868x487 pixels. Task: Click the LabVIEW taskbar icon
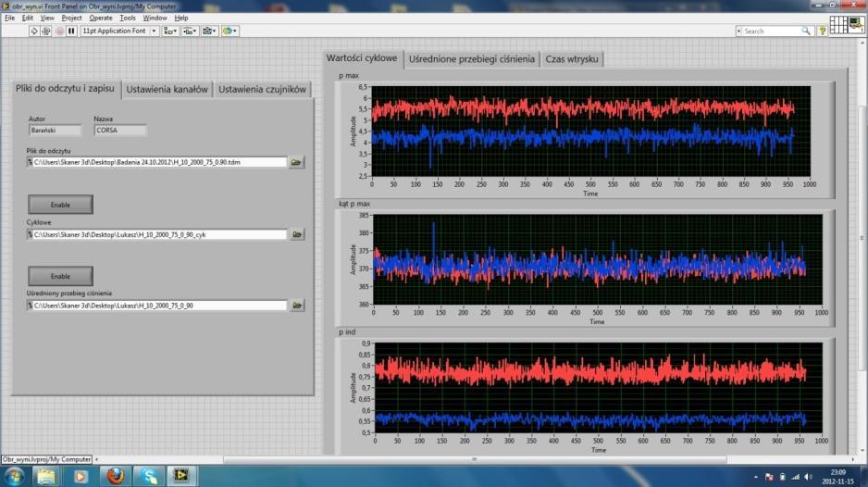181,476
